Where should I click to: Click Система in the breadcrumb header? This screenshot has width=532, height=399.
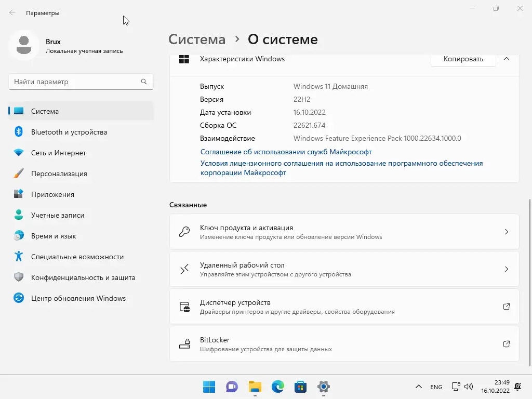tap(197, 39)
